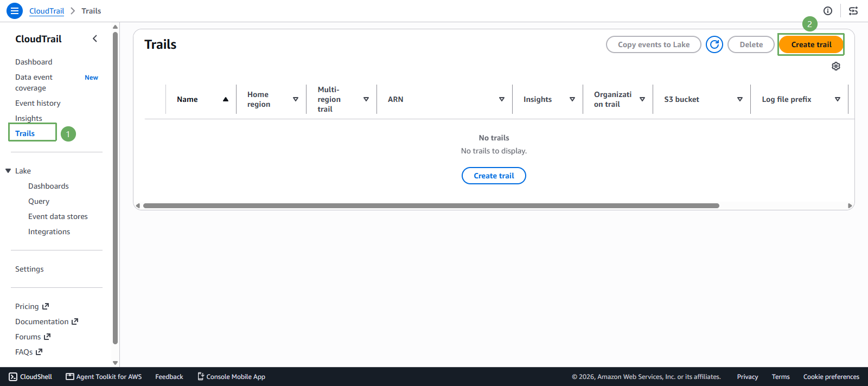Open the Privacy footer link
This screenshot has width=868, height=386.
coord(748,377)
